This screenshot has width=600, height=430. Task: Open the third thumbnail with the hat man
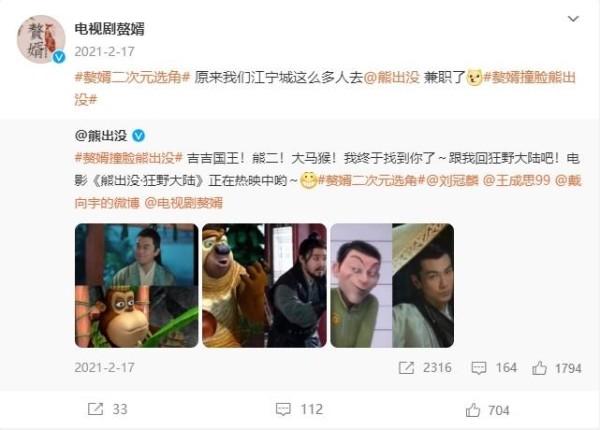click(392, 286)
